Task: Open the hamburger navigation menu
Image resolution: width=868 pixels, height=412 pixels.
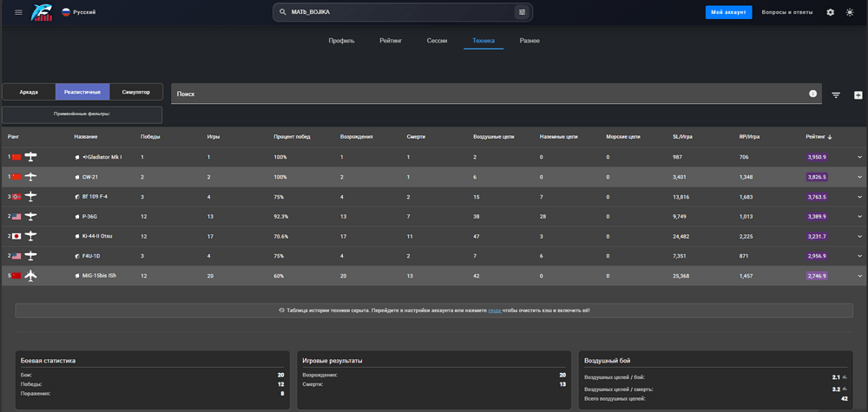Action: (18, 12)
